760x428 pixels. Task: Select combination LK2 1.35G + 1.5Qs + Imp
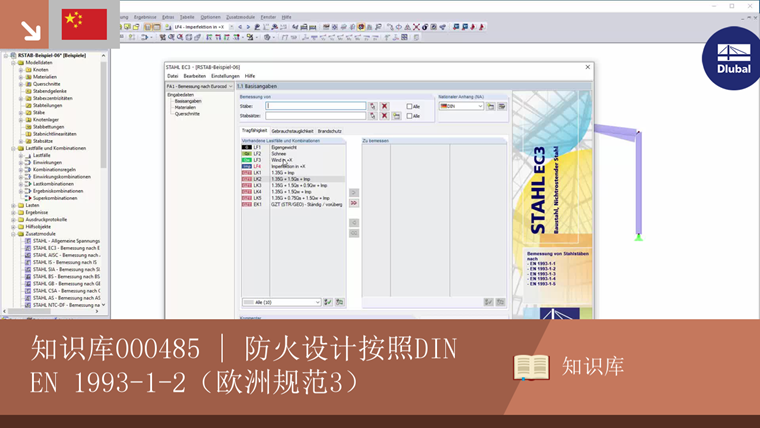pos(293,179)
